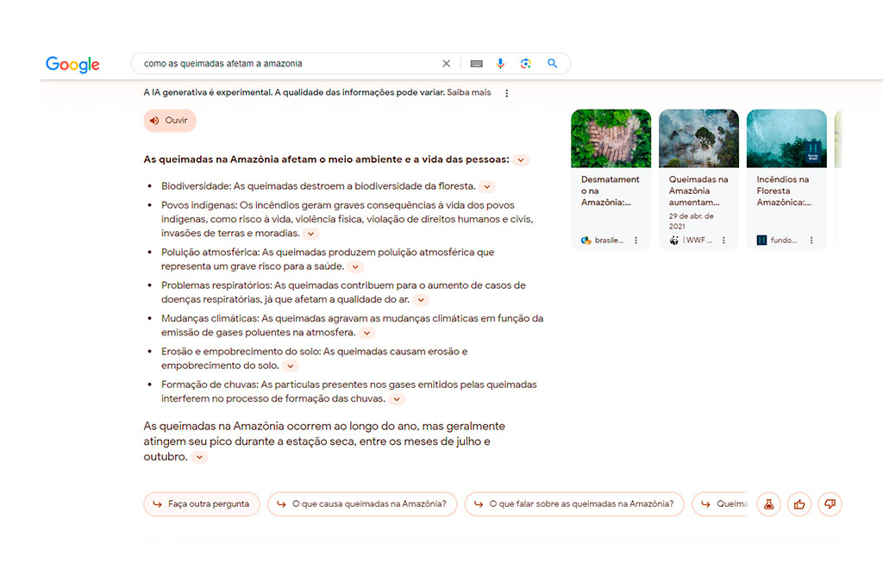Click the thumbs down feedback icon
This screenshot has width=883, height=588.
pos(830,504)
